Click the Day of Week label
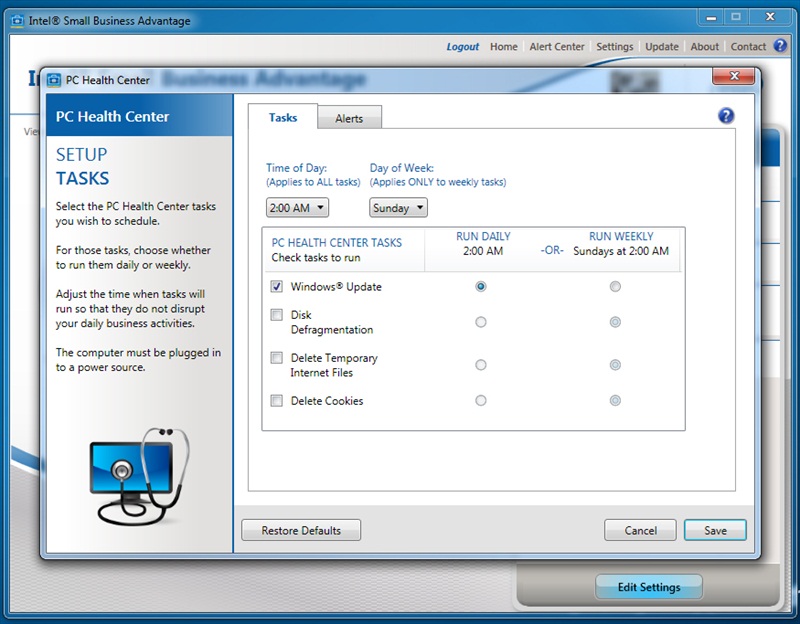The image size is (800, 624). [x=402, y=167]
